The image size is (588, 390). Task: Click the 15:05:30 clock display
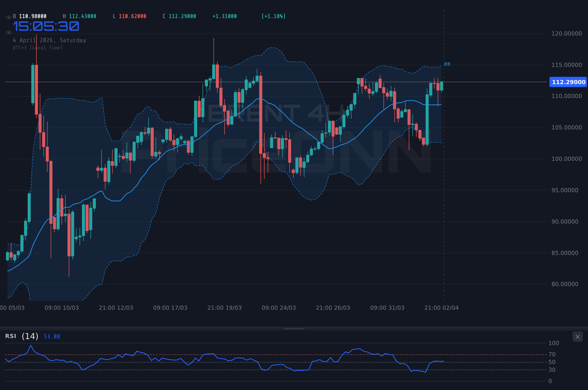(46, 26)
